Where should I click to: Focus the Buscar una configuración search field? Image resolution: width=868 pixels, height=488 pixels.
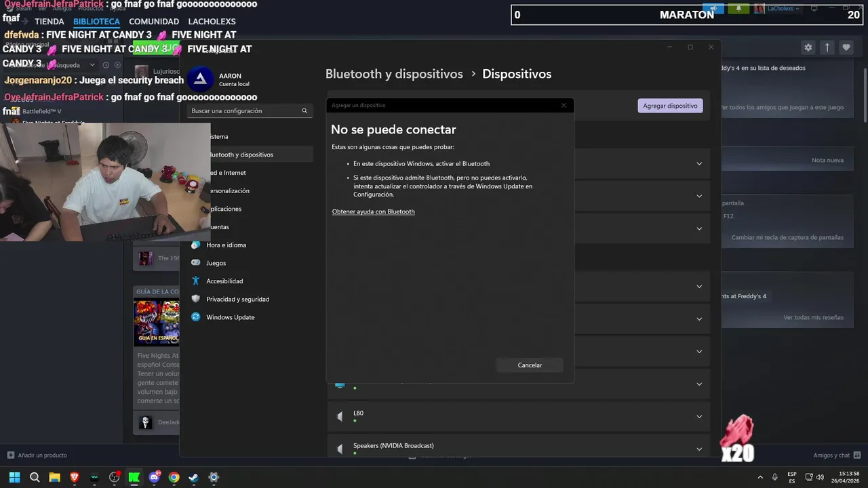tap(250, 110)
